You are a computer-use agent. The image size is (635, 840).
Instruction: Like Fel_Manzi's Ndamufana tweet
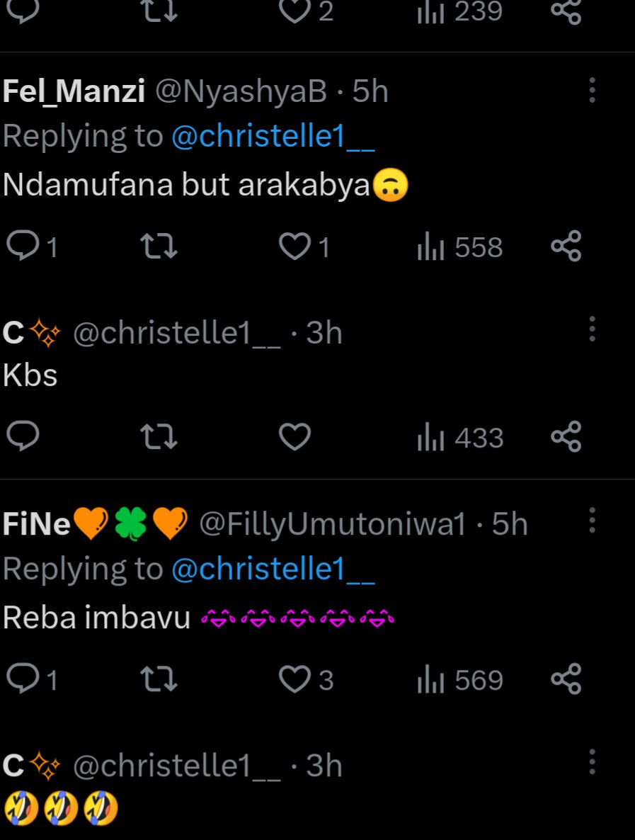click(x=294, y=246)
